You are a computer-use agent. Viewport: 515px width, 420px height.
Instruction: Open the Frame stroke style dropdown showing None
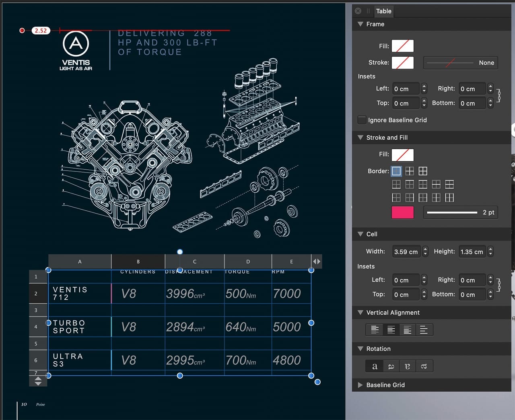point(460,63)
